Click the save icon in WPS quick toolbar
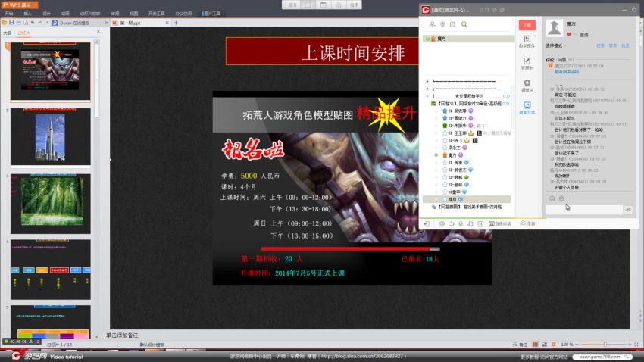Viewport: 644px width, 362px height. [x=11, y=23]
